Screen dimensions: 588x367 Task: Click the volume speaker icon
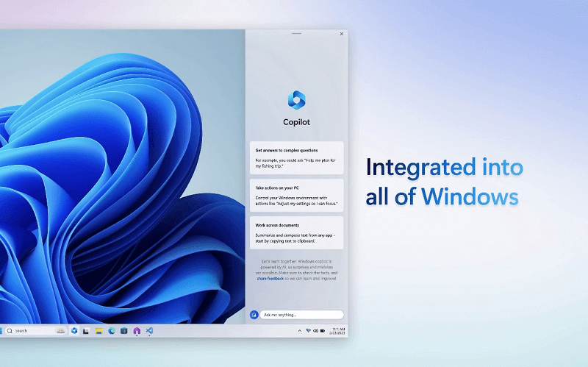tap(315, 331)
